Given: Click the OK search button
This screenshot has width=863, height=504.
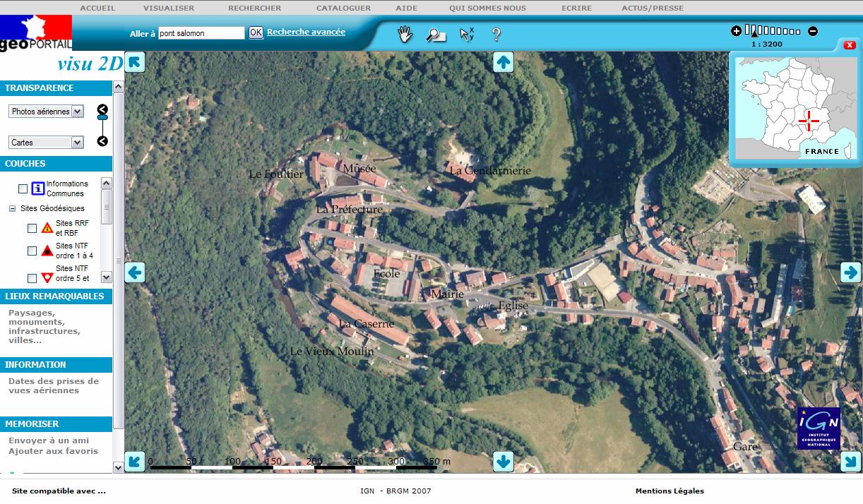Looking at the screenshot, I should (256, 32).
